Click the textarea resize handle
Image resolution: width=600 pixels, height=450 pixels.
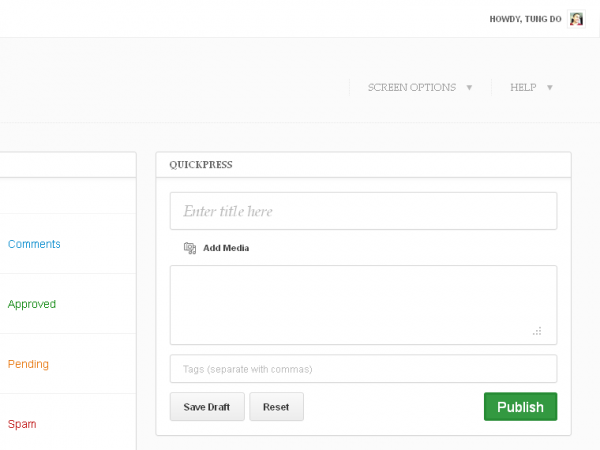537,331
